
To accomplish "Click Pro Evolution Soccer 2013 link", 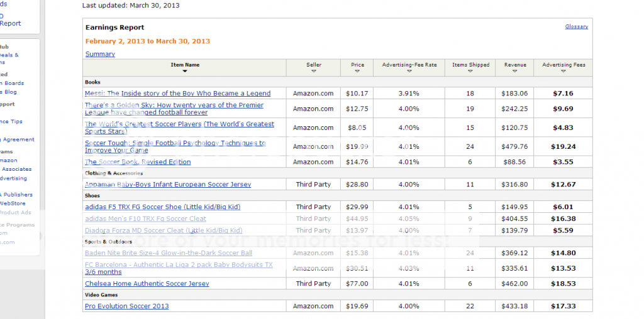I will (x=126, y=306).
